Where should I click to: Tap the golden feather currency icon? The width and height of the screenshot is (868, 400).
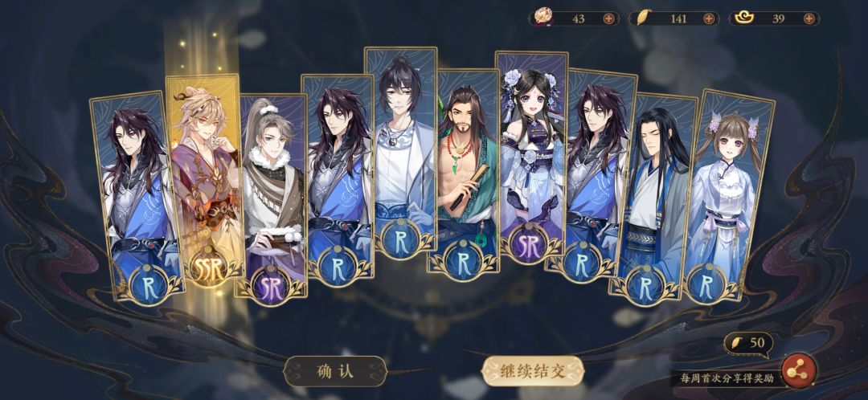[642, 18]
